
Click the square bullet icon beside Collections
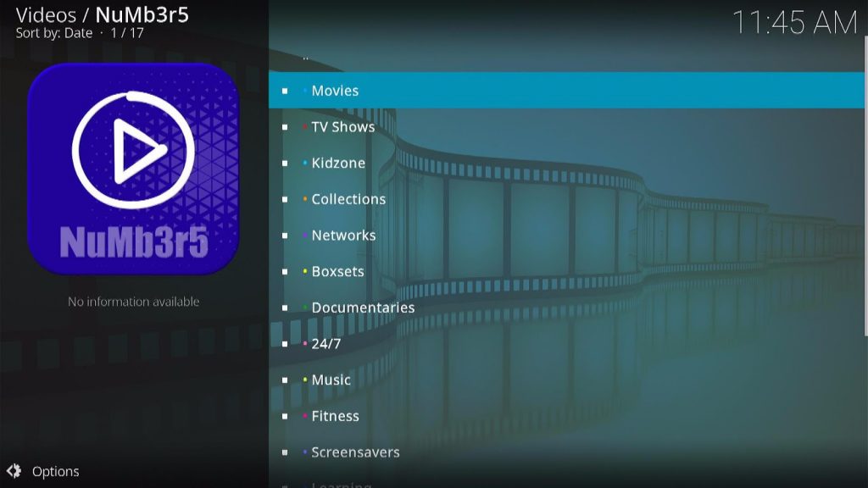(x=285, y=199)
